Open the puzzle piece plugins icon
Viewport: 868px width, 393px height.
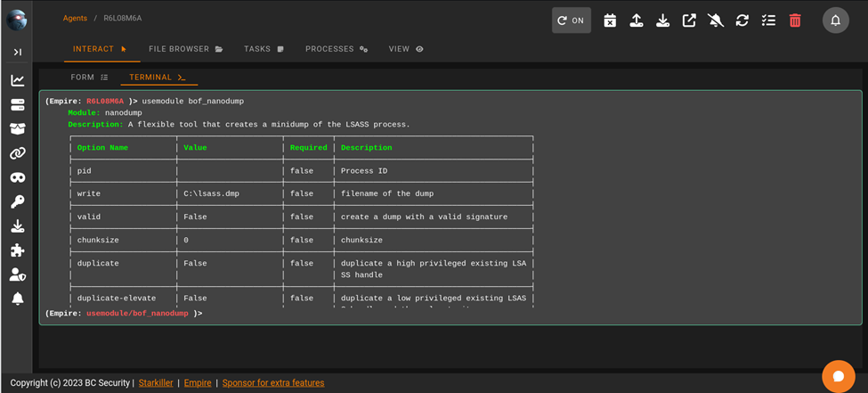[17, 250]
